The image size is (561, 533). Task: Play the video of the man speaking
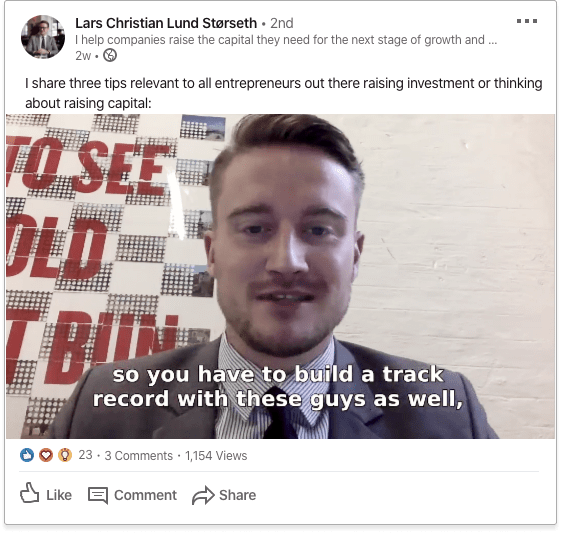[x=280, y=276]
